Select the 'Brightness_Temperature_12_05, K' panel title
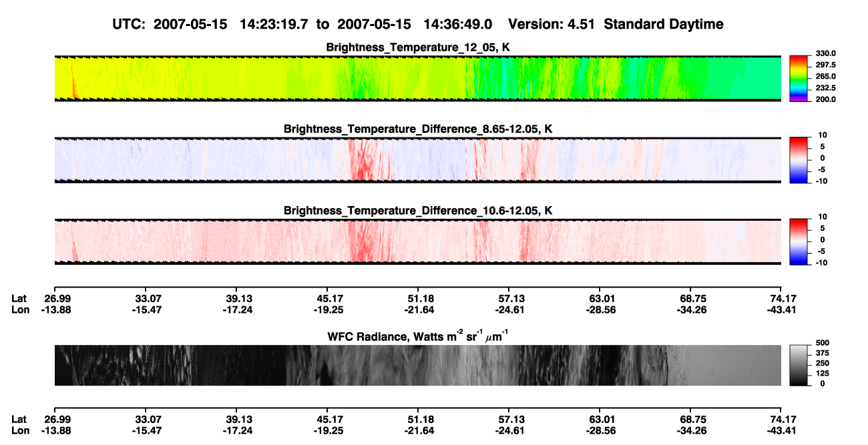 pyautogui.click(x=419, y=47)
